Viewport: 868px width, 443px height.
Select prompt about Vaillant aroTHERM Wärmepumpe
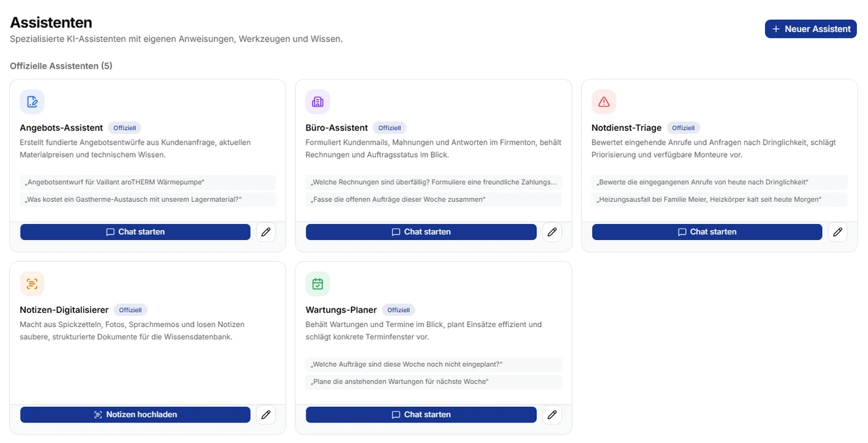148,182
